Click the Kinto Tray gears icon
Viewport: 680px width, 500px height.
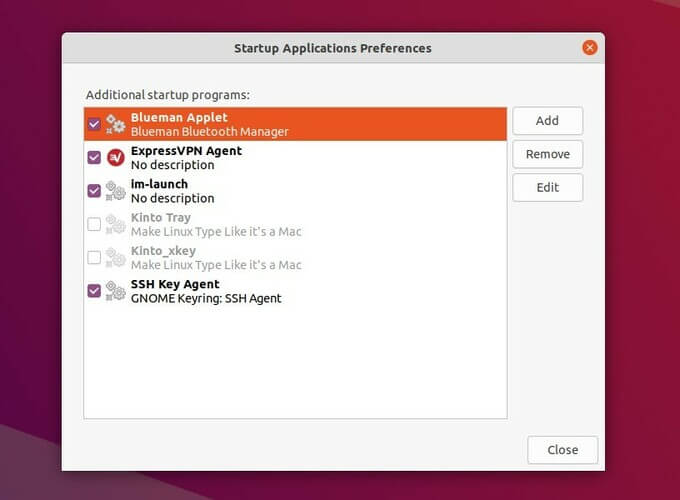click(x=116, y=224)
